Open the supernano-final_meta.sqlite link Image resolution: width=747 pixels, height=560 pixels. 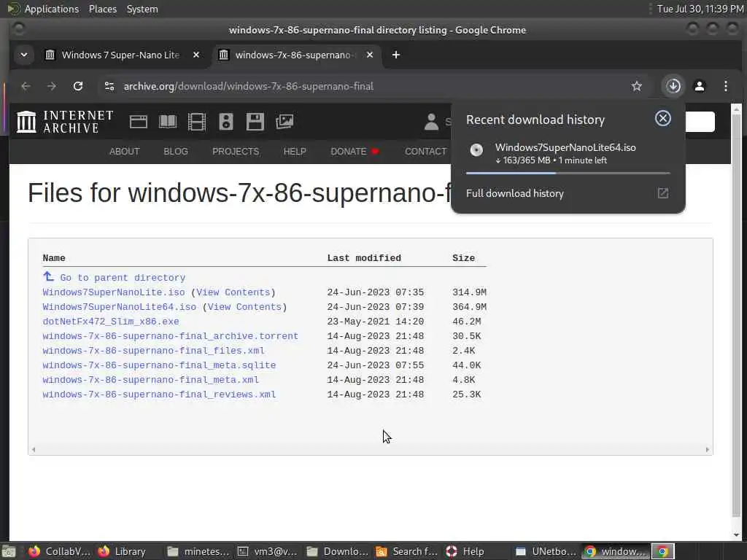[x=159, y=365]
